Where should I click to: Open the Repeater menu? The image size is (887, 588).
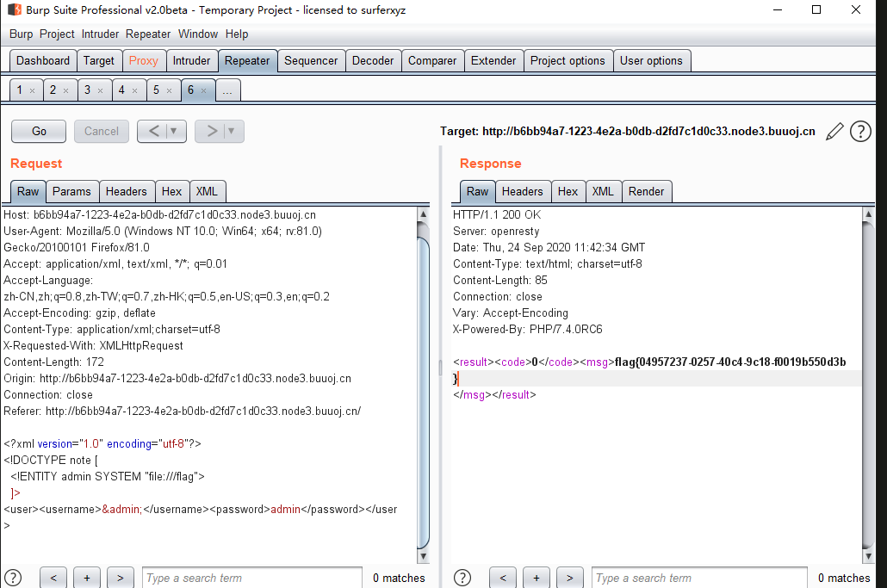coord(147,34)
